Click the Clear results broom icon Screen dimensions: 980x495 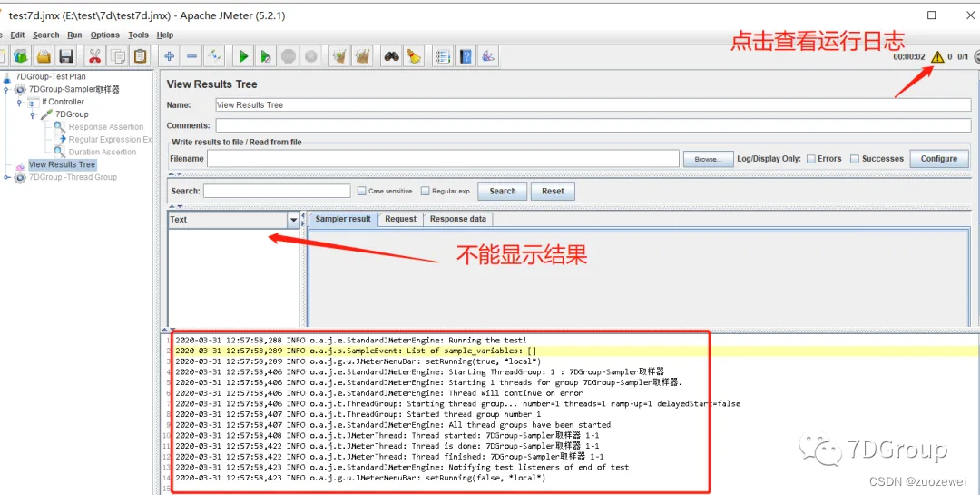[339, 56]
